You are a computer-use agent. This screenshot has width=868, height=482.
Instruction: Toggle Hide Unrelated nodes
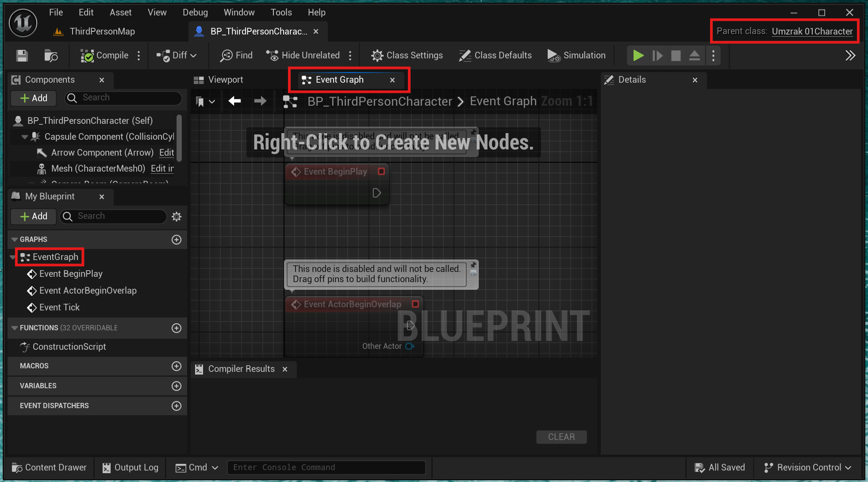pyautogui.click(x=303, y=56)
